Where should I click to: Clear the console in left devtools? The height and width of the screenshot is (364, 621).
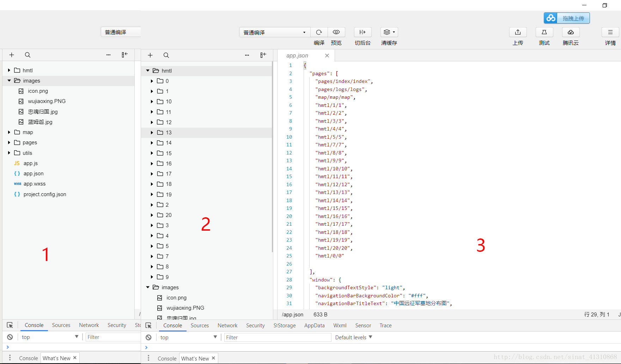[x=10, y=337]
